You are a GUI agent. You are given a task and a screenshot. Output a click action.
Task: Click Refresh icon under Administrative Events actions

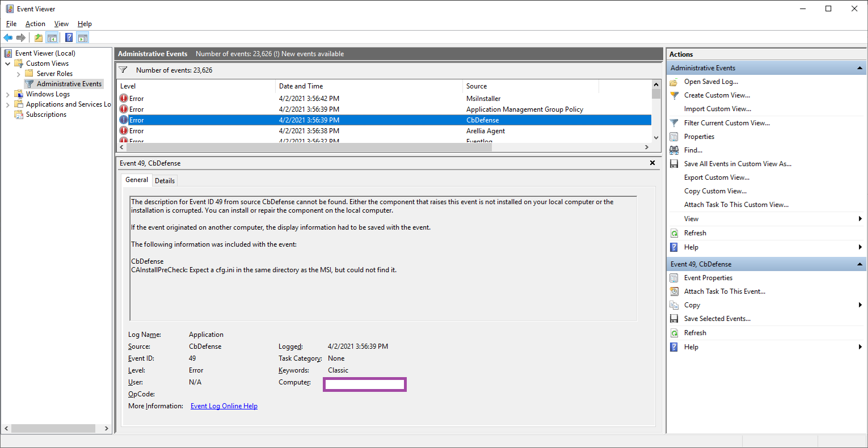[x=674, y=233]
